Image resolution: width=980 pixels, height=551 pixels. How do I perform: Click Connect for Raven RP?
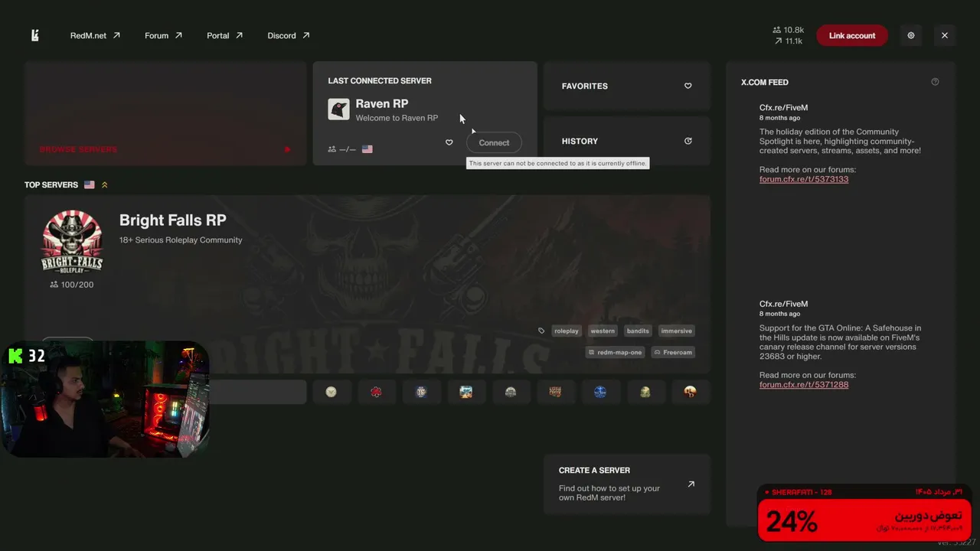tap(494, 142)
